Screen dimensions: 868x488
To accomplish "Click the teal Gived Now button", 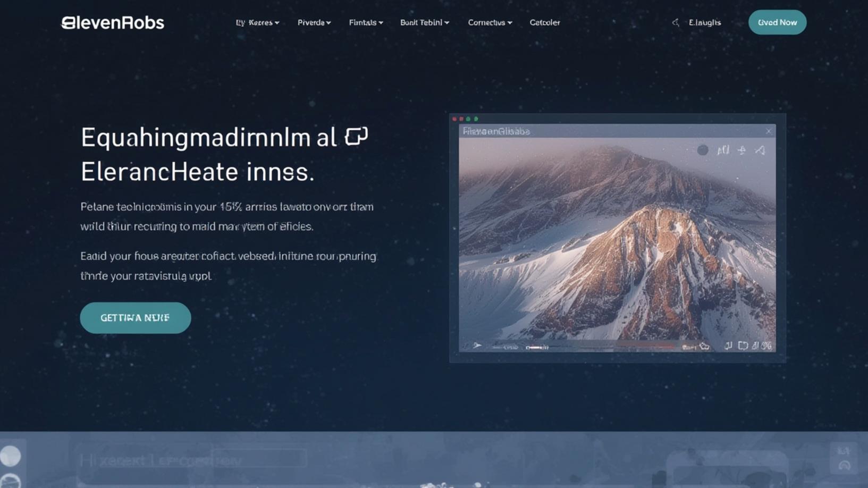I will (x=777, y=22).
